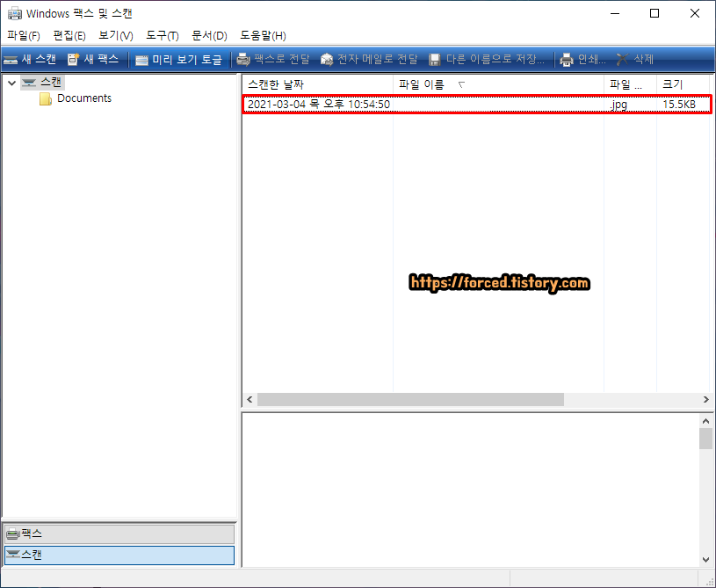Click the .jpg file type cell
Screen dimensions: 716x588
point(618,105)
